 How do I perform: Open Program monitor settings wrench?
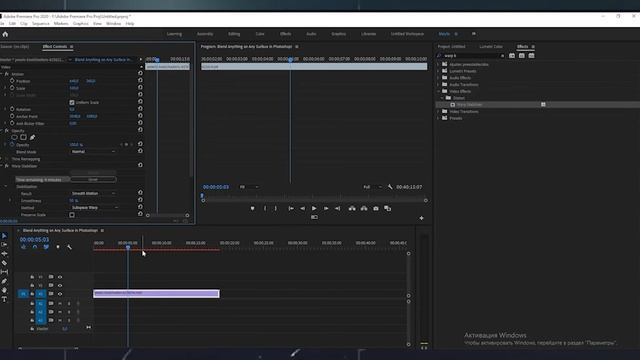(390, 187)
